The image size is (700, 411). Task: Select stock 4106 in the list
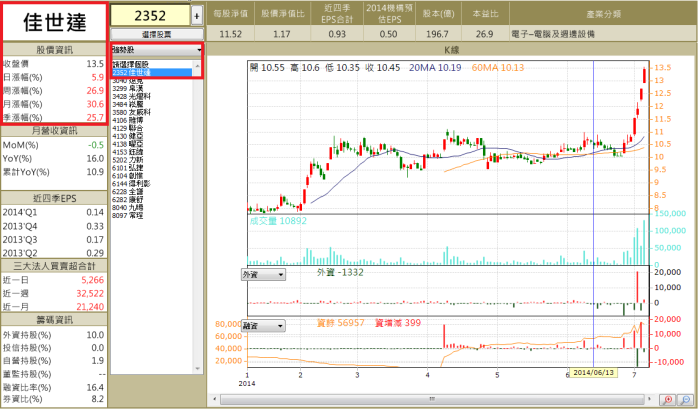(128, 120)
